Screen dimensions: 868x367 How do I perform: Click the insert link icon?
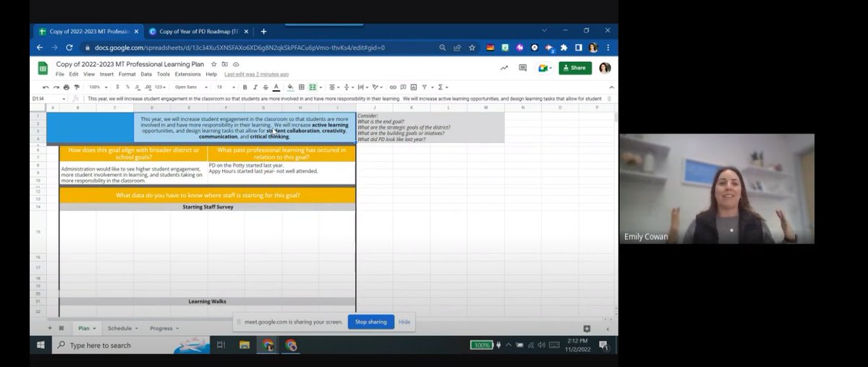[x=391, y=87]
